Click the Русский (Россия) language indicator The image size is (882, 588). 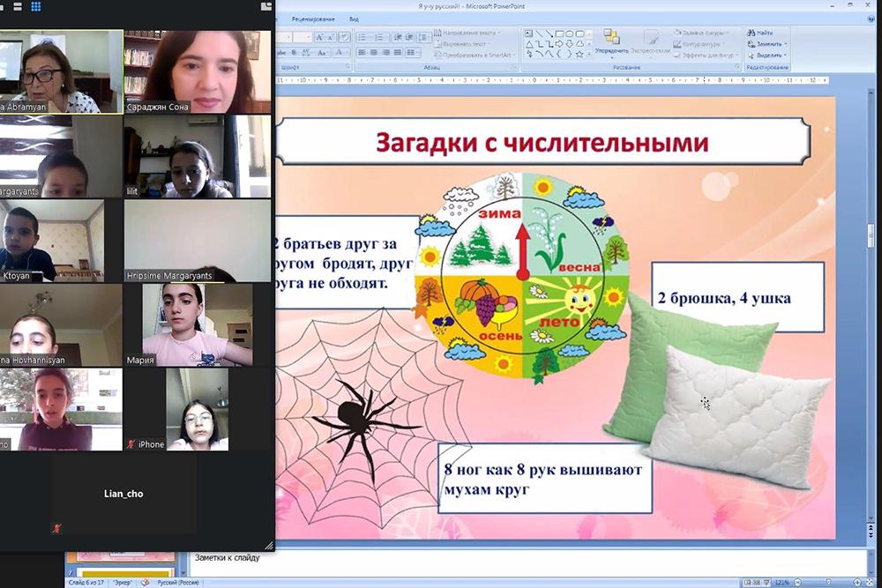click(176, 582)
